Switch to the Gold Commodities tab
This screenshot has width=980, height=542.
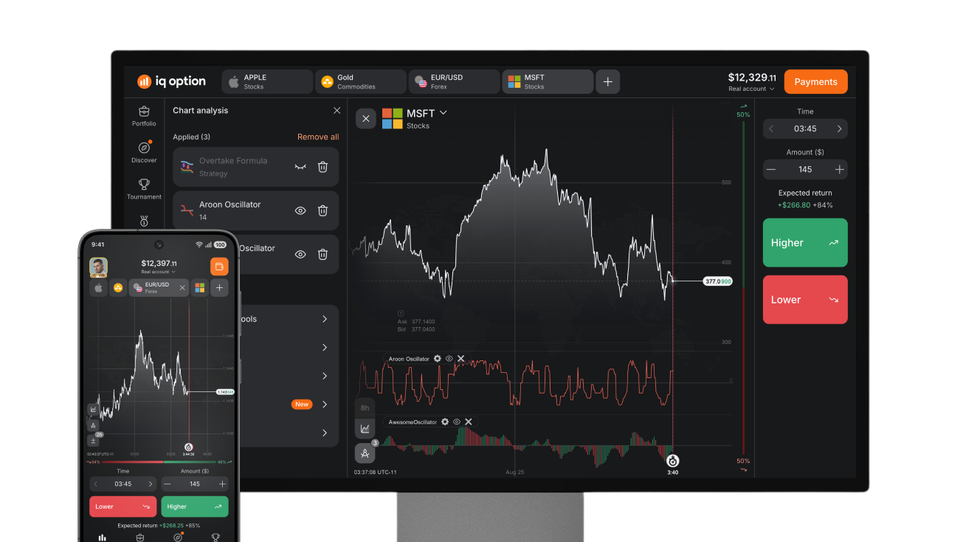(361, 82)
